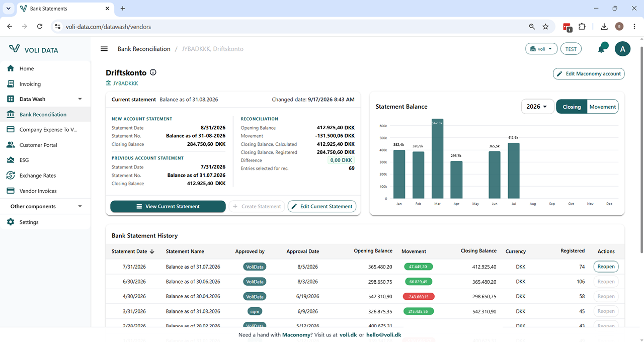The width and height of the screenshot is (644, 342).
Task: Click View Current Statement button
Action: tap(168, 206)
